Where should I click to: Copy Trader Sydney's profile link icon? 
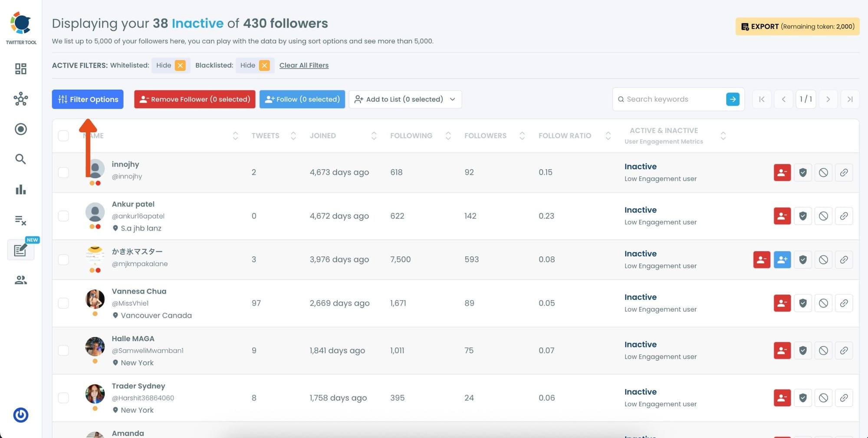(x=844, y=398)
